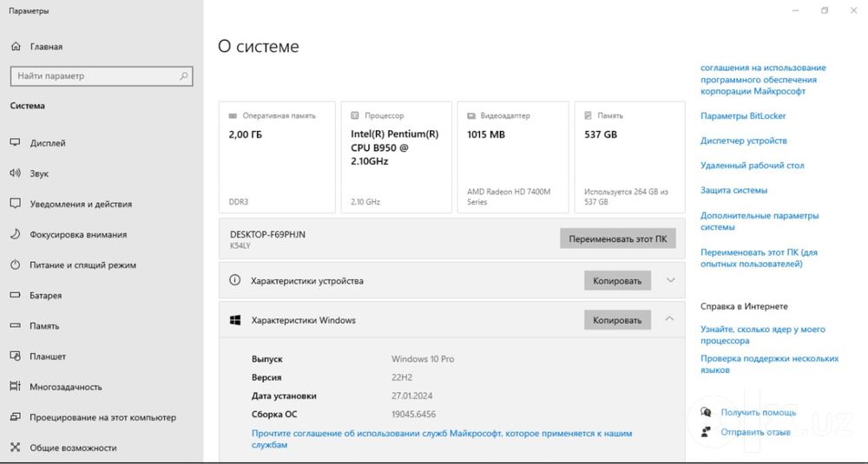
Task: Click the power icon for Питание и спящий режим
Action: [x=16, y=265]
